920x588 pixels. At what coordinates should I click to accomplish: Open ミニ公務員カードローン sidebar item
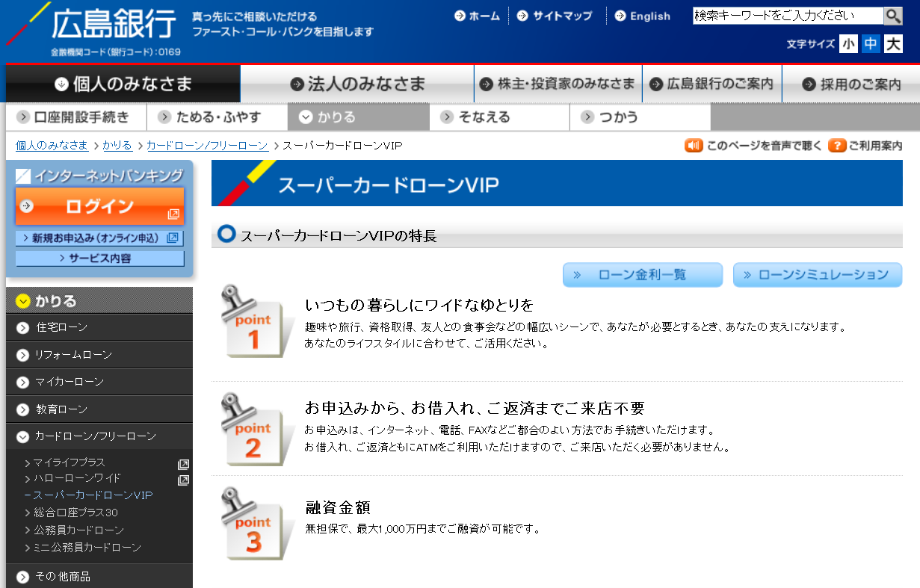87,548
